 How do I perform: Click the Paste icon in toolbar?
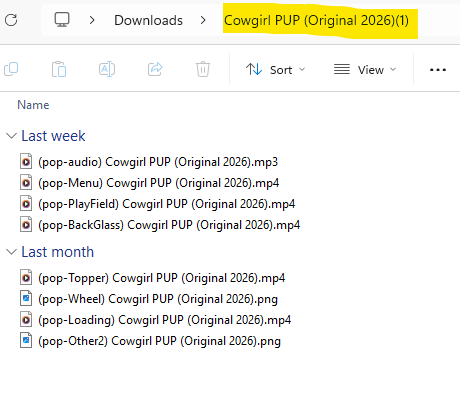point(59,69)
